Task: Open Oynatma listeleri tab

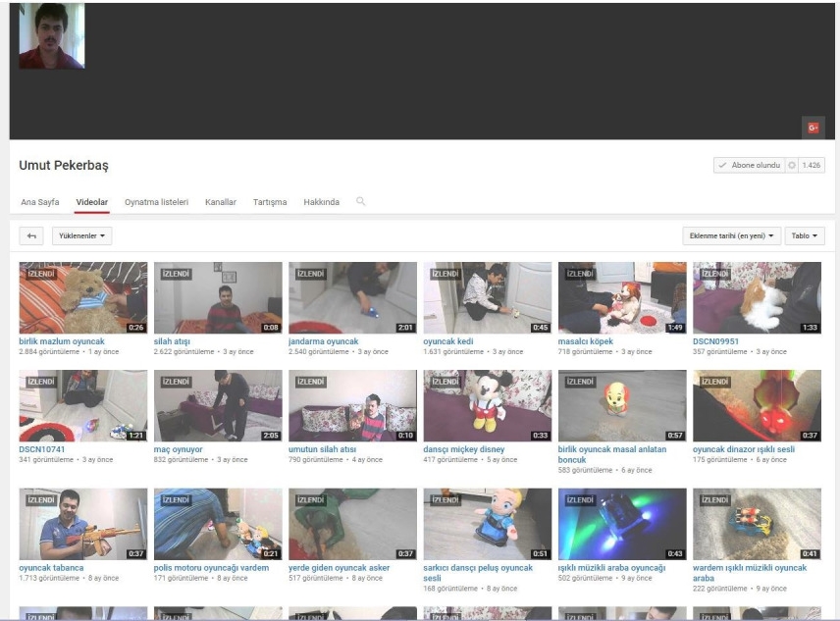Action: (156, 202)
